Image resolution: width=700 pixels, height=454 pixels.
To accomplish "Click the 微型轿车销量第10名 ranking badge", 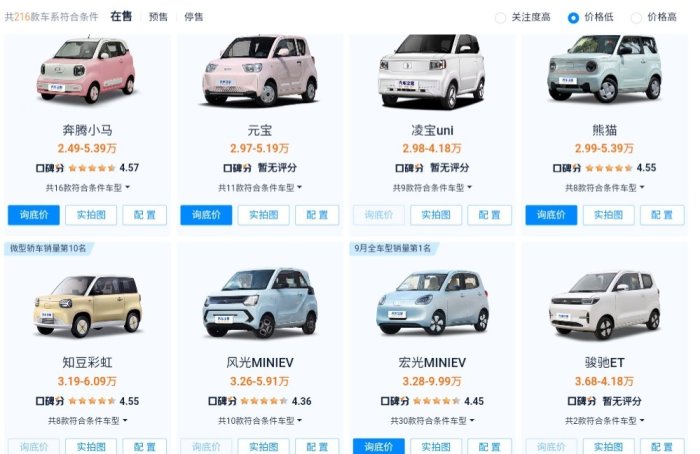I will [x=48, y=248].
